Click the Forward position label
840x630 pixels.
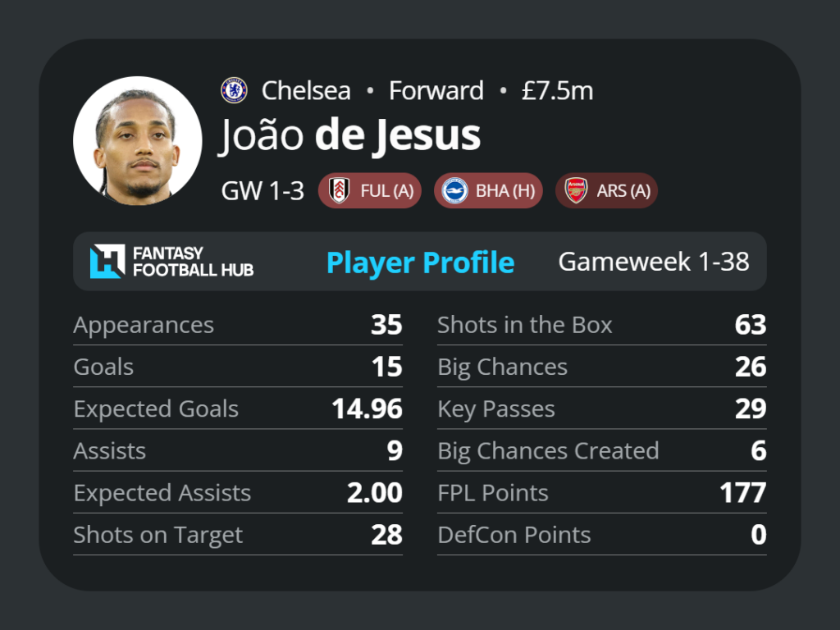pyautogui.click(x=436, y=90)
